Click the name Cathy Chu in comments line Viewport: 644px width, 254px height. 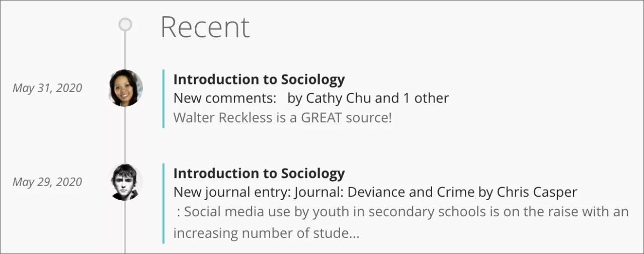(x=338, y=98)
